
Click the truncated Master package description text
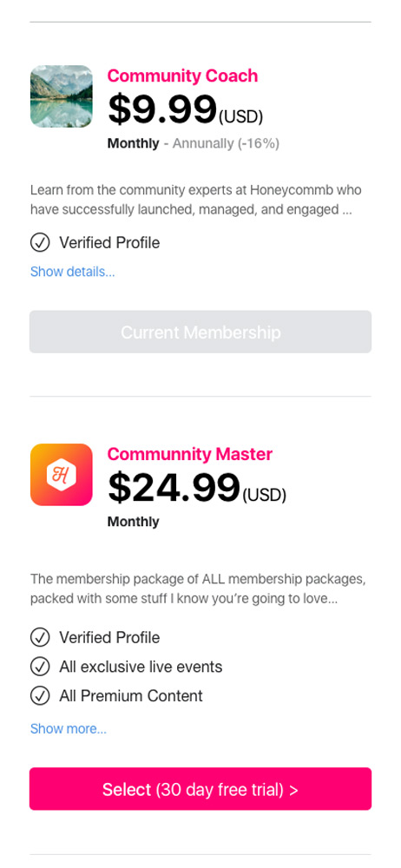tap(198, 589)
